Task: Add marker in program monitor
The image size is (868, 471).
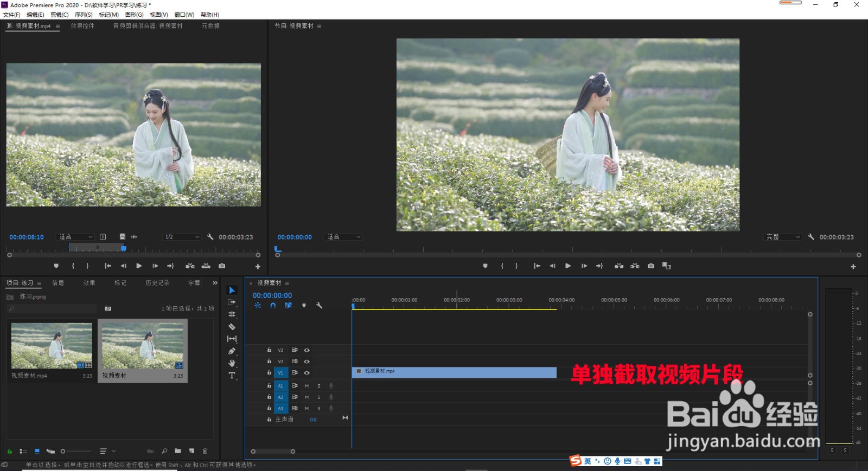Action: coord(485,266)
